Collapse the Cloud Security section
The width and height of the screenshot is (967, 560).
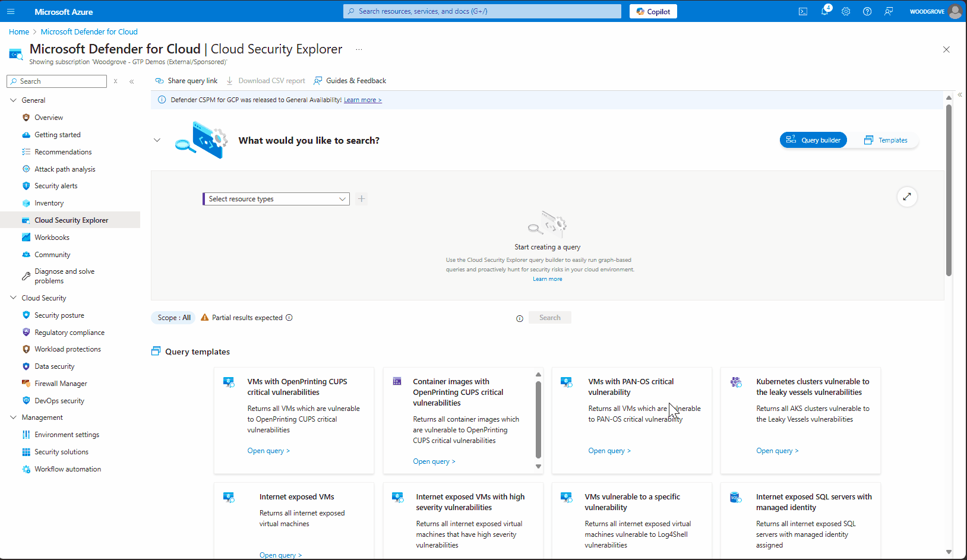[x=13, y=298]
